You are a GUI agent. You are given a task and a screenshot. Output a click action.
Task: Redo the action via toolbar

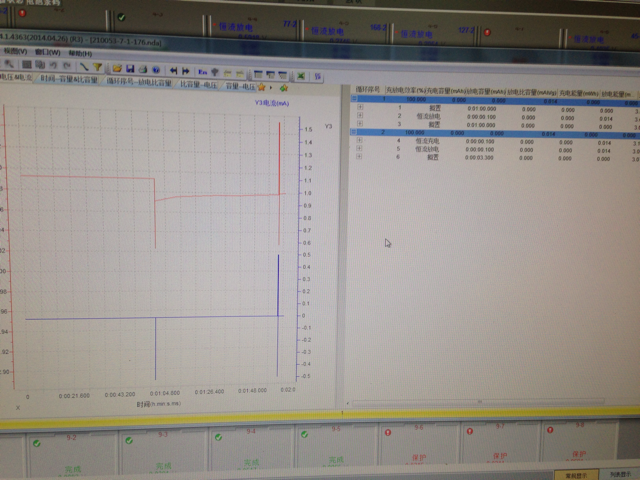[x=67, y=66]
